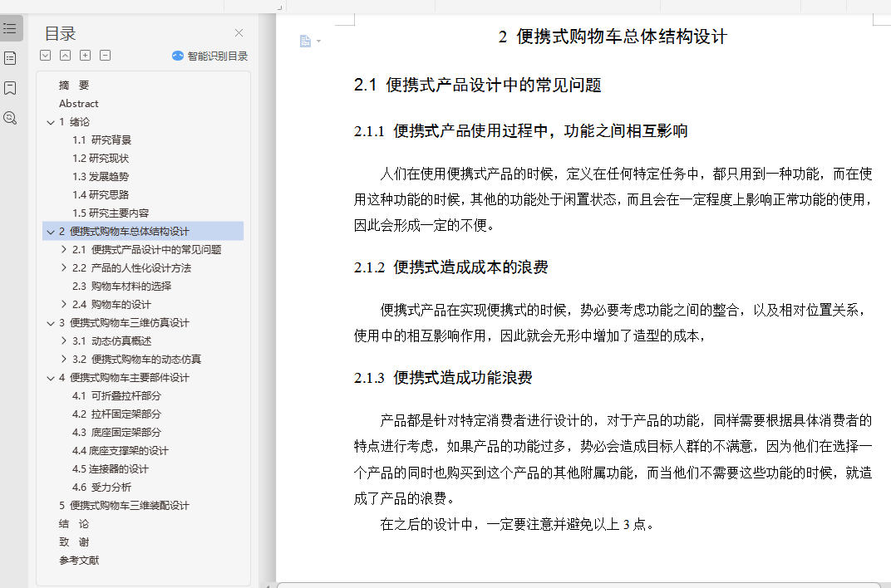Jump to '摘 要' in the outline
891x588 pixels.
74,86
